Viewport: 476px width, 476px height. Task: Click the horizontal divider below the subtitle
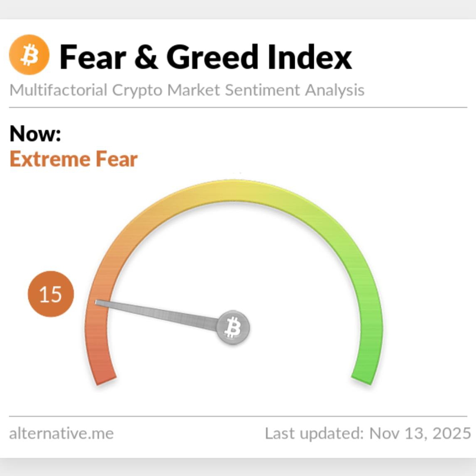(x=238, y=107)
